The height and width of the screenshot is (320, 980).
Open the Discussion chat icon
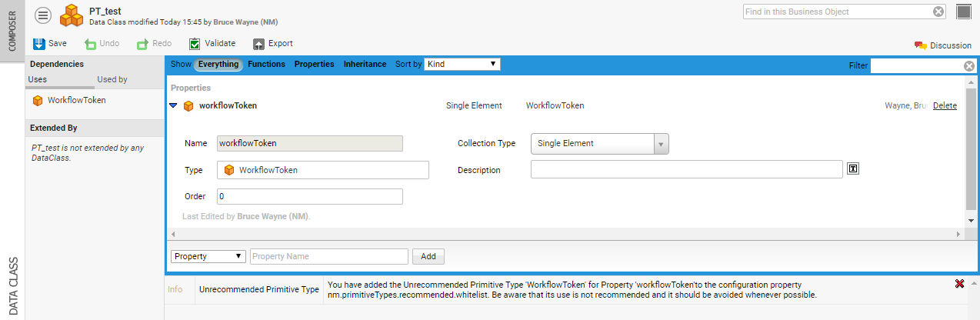point(921,45)
